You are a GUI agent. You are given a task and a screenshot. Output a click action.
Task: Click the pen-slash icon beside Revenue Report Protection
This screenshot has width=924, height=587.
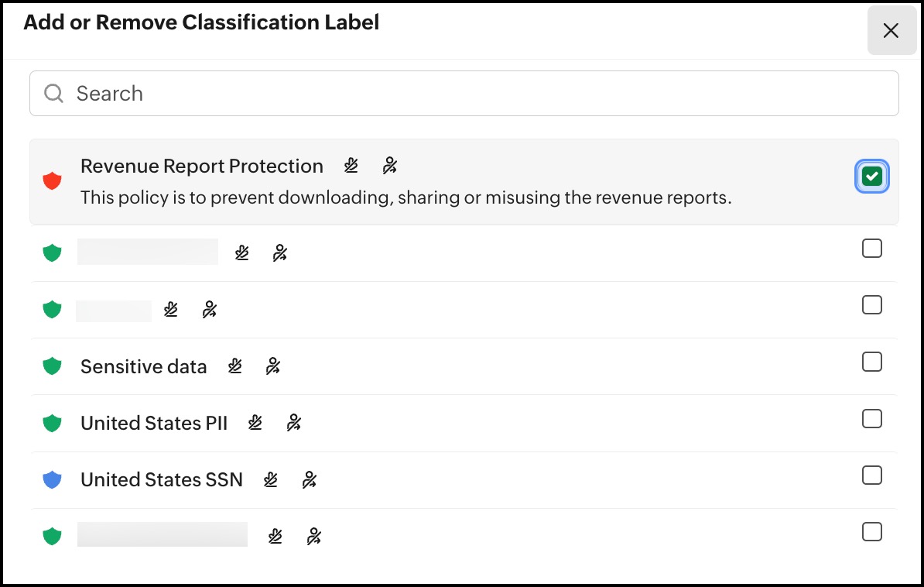(x=351, y=166)
